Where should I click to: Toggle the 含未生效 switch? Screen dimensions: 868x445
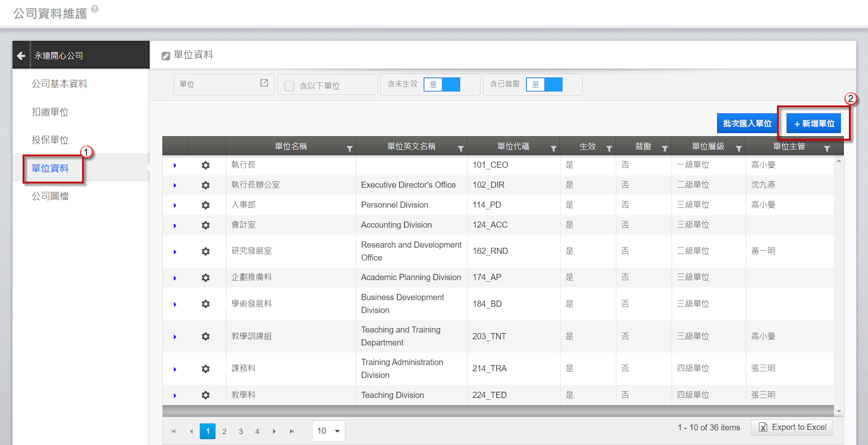click(442, 85)
